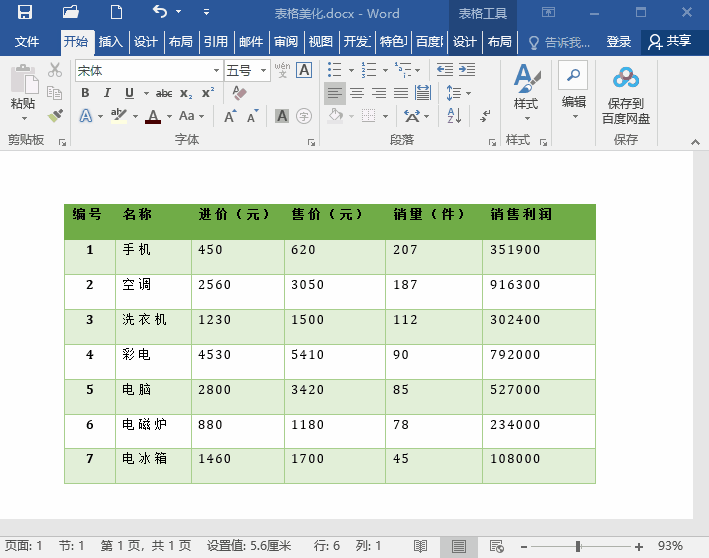Save document with the floppy disk icon
709x558 pixels.
(25, 12)
